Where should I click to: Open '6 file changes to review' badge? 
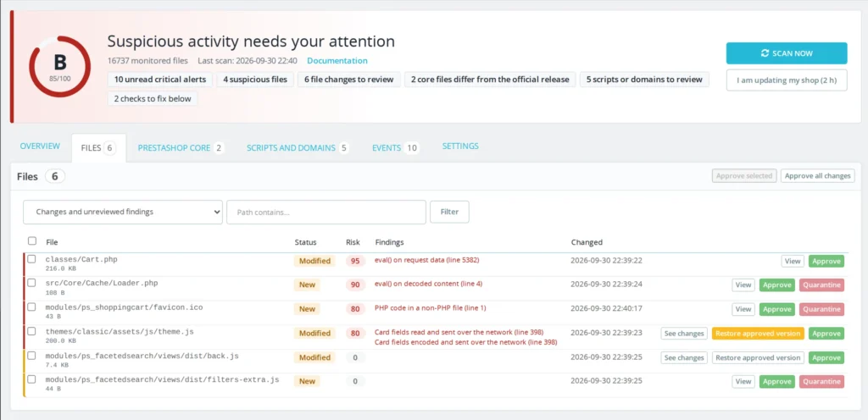coord(348,80)
